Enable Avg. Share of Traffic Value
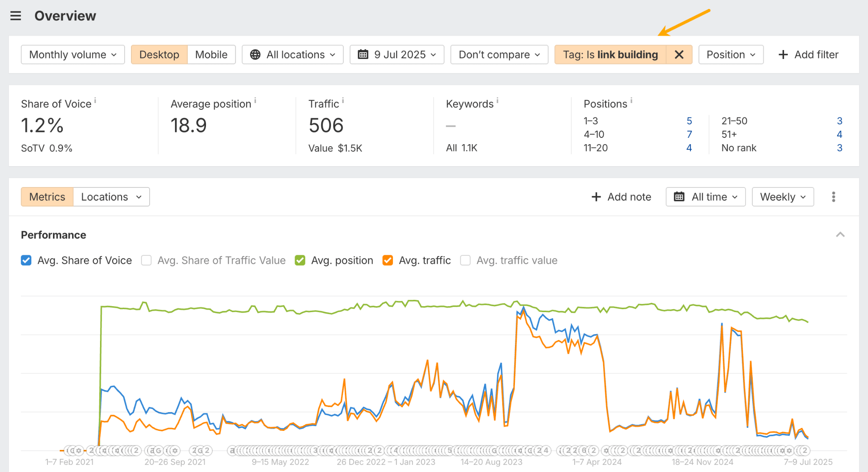 coord(146,260)
